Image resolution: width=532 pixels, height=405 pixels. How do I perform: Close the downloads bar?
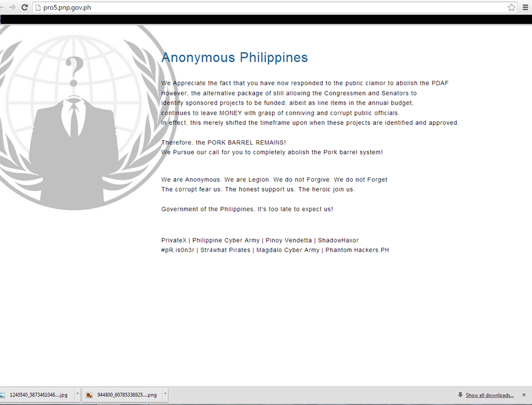pyautogui.click(x=524, y=395)
